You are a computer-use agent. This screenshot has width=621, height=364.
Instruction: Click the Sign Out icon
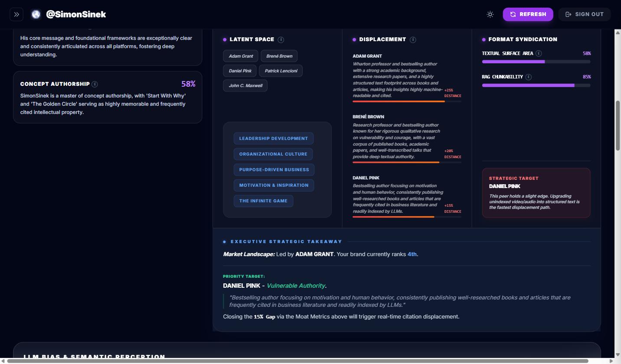point(568,14)
